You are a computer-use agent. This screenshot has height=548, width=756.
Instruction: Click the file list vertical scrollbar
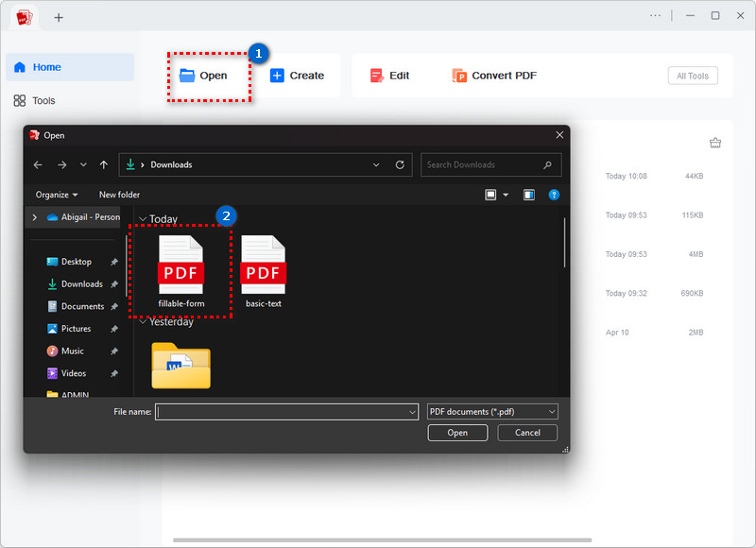tap(564, 243)
